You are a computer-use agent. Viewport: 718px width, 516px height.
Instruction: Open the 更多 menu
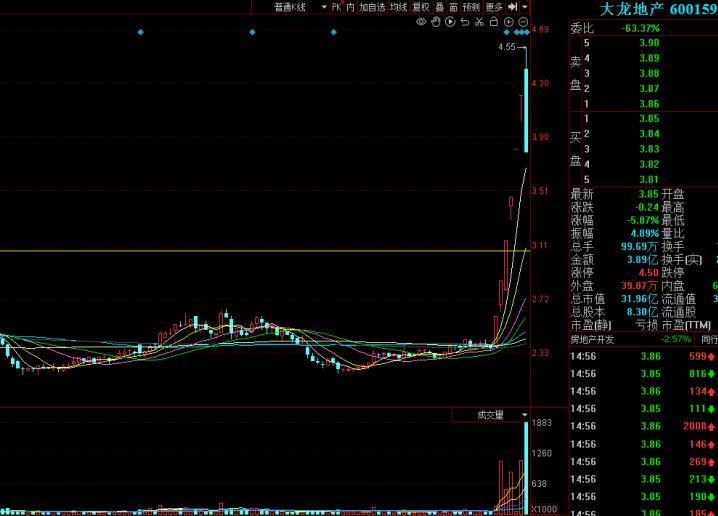[494, 6]
